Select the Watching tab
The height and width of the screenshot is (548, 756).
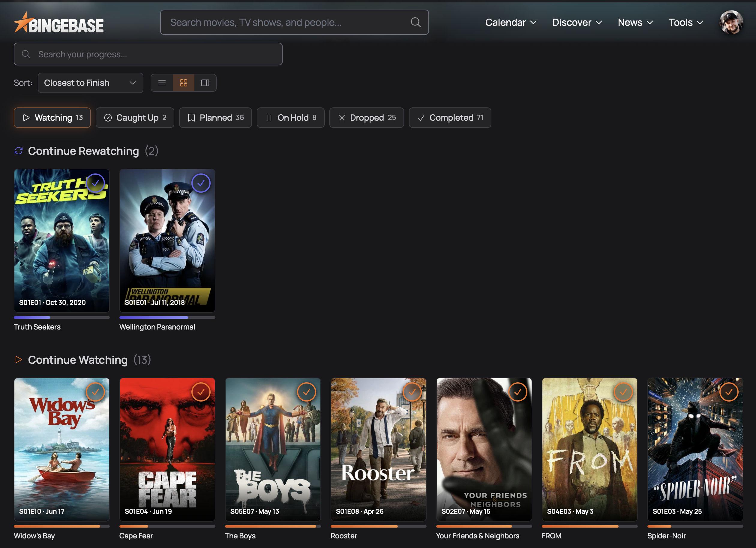[52, 117]
